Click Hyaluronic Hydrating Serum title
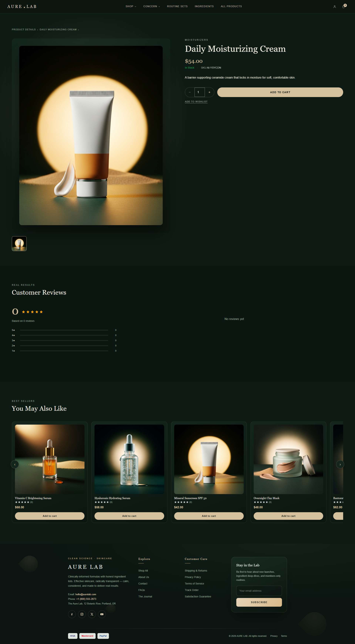The image size is (355, 644). point(112,498)
